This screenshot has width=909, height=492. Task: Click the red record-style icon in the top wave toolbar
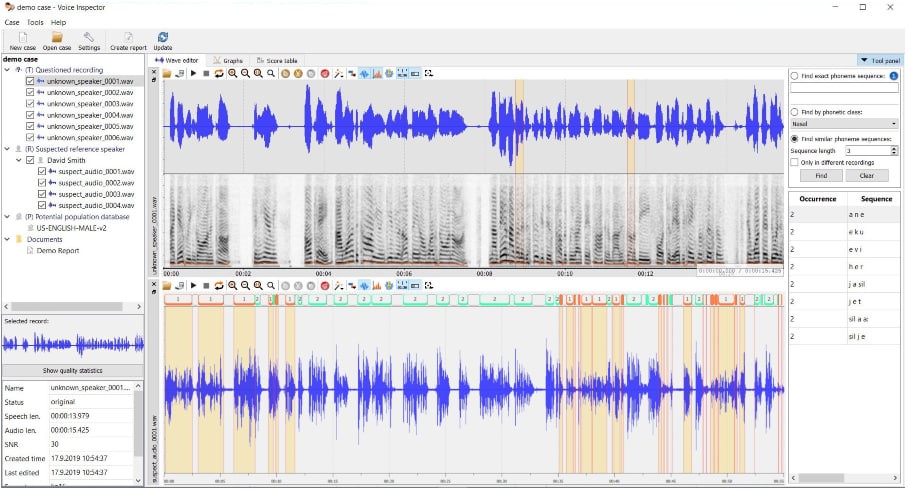tap(325, 74)
